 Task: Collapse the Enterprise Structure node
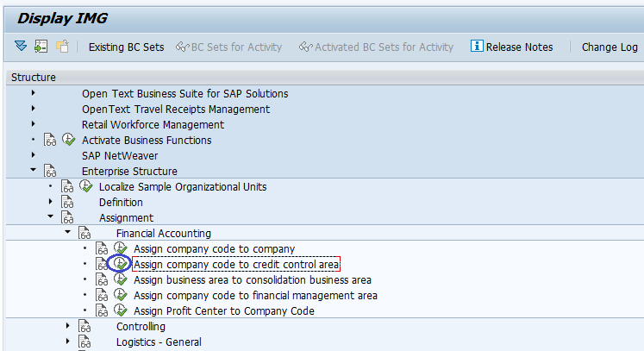pos(34,170)
